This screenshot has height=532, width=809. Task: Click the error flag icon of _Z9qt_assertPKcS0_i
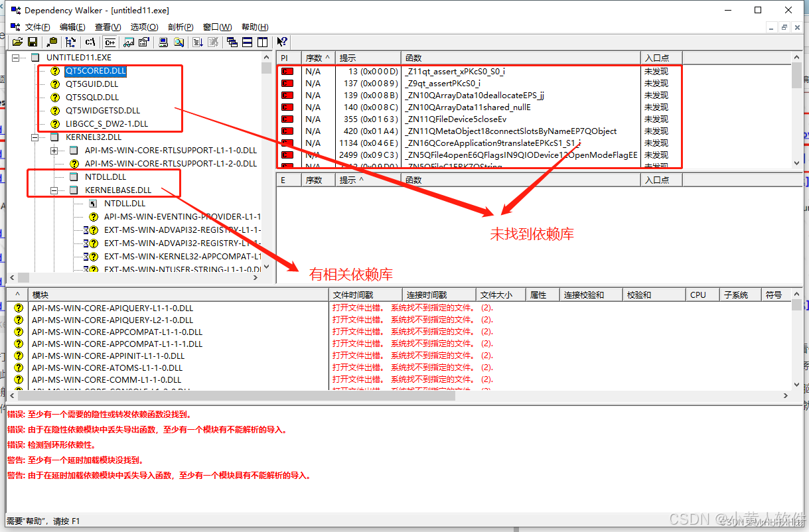coord(287,84)
